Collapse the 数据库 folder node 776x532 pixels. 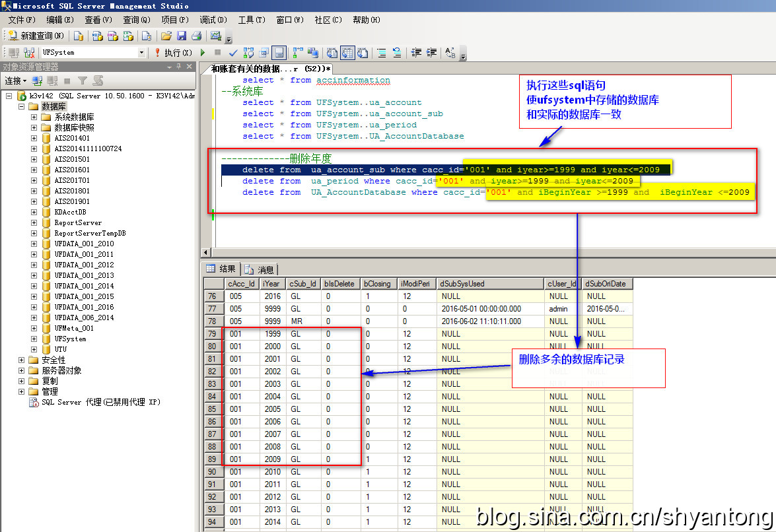21,106
